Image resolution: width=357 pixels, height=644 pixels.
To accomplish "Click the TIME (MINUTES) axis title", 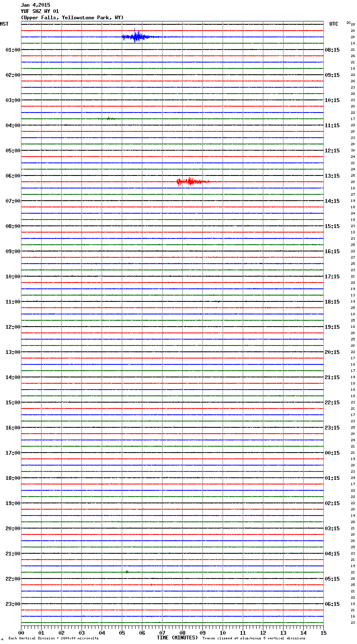I will pyautogui.click(x=177, y=638).
